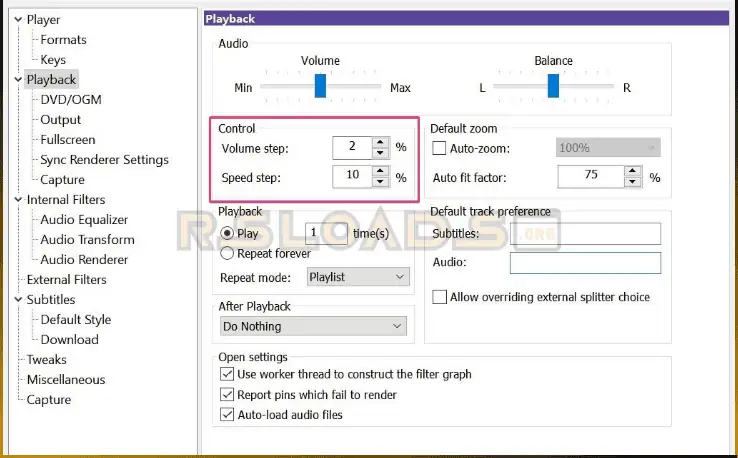The width and height of the screenshot is (738, 458).
Task: Increase Volume step with up arrow
Action: [x=380, y=142]
